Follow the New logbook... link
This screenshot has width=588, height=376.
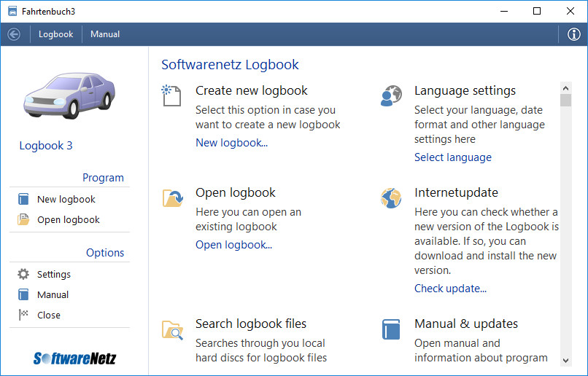coord(232,143)
